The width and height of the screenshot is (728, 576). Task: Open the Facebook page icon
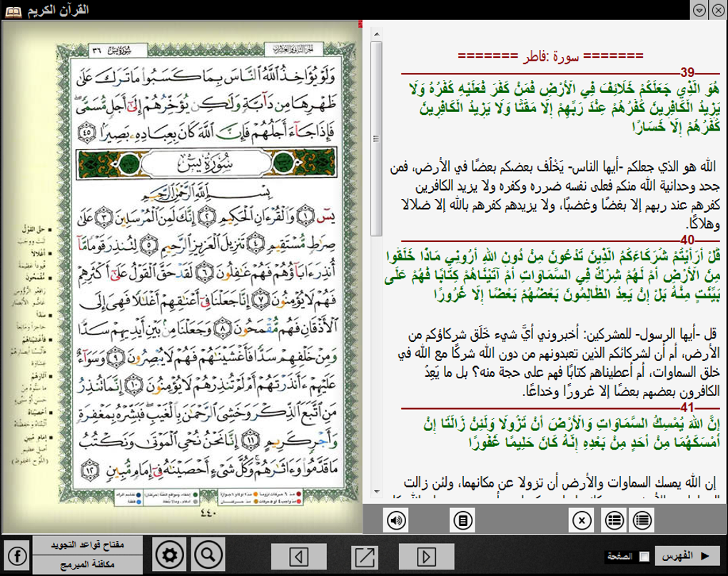[16, 555]
